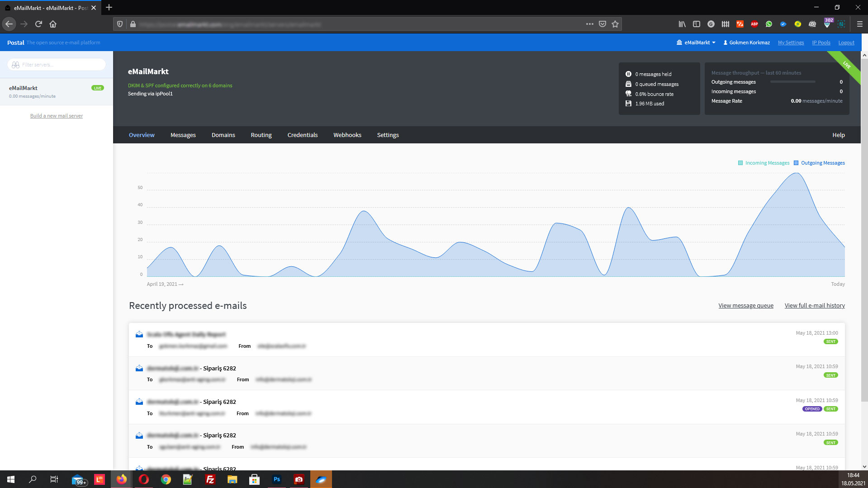Switch to the Routing tab

[x=261, y=135]
